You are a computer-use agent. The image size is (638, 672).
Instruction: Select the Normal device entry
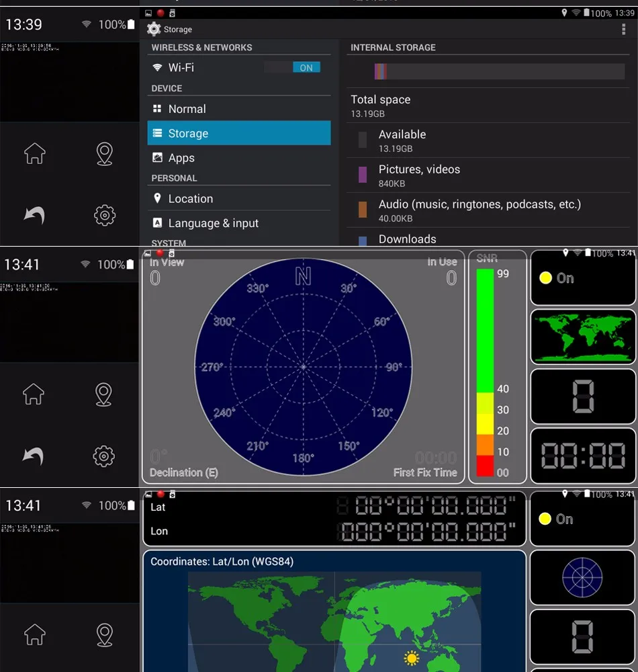(x=239, y=109)
